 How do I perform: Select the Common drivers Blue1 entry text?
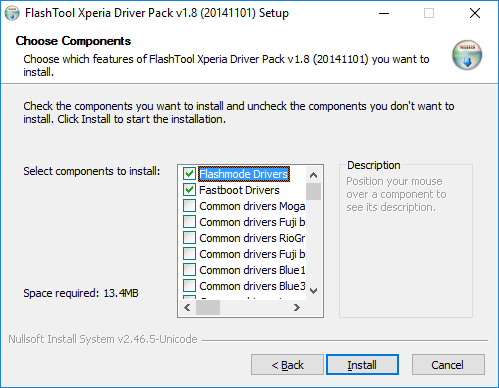point(252,270)
